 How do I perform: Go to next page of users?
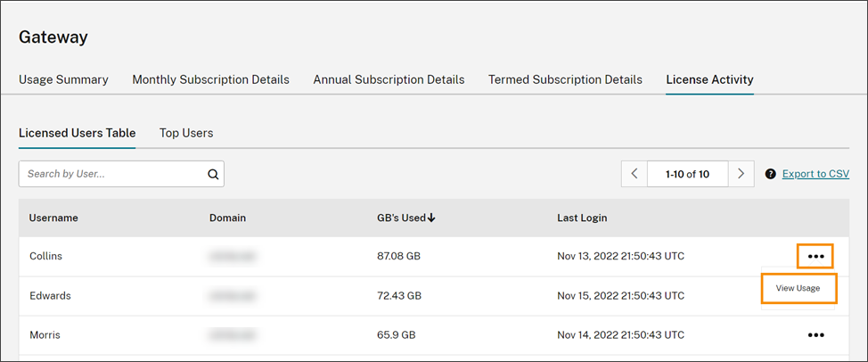click(x=741, y=174)
